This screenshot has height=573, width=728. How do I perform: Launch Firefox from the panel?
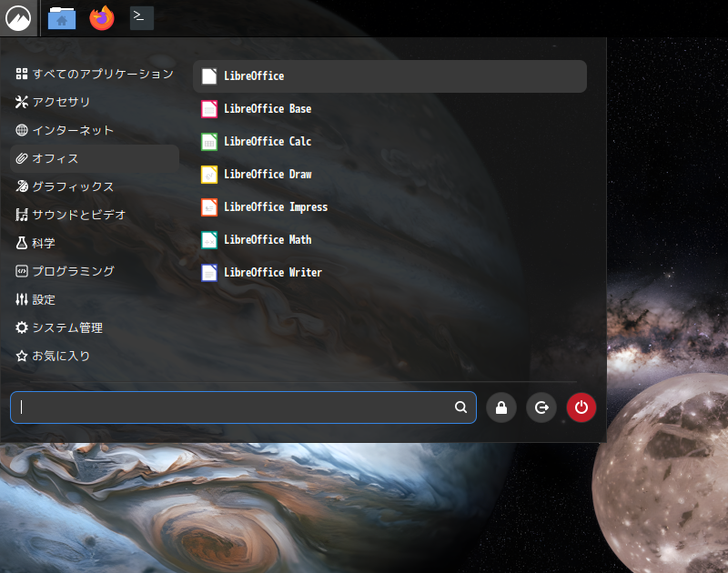pyautogui.click(x=102, y=18)
